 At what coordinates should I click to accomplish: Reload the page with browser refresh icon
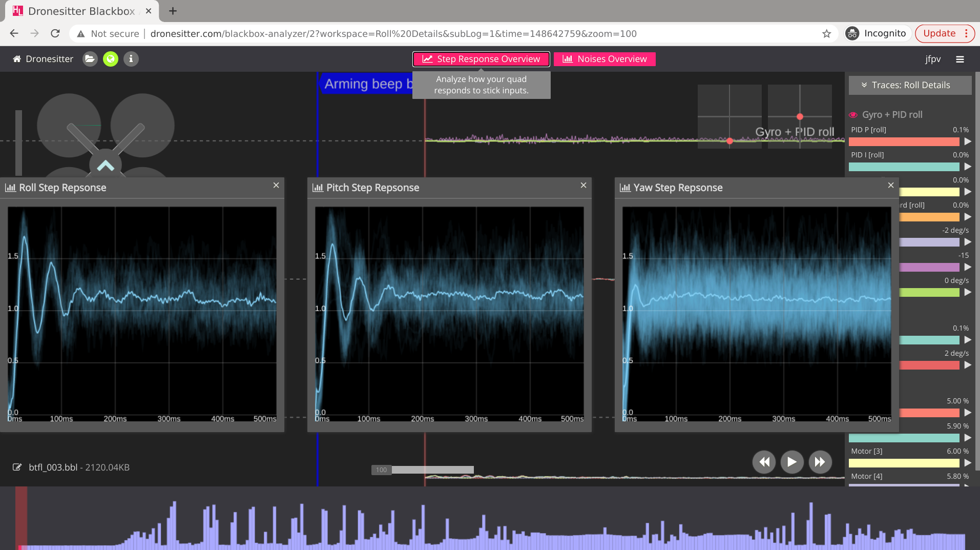click(55, 34)
